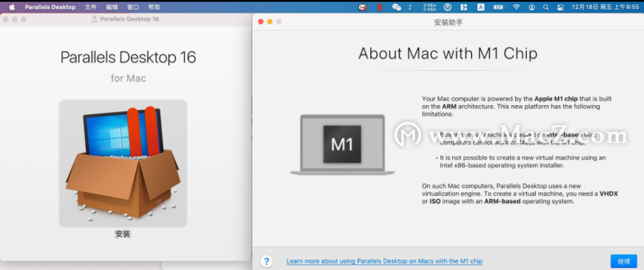Screen dimensions: 644x270
Task: Open Spotlight search
Action: click(x=546, y=7)
